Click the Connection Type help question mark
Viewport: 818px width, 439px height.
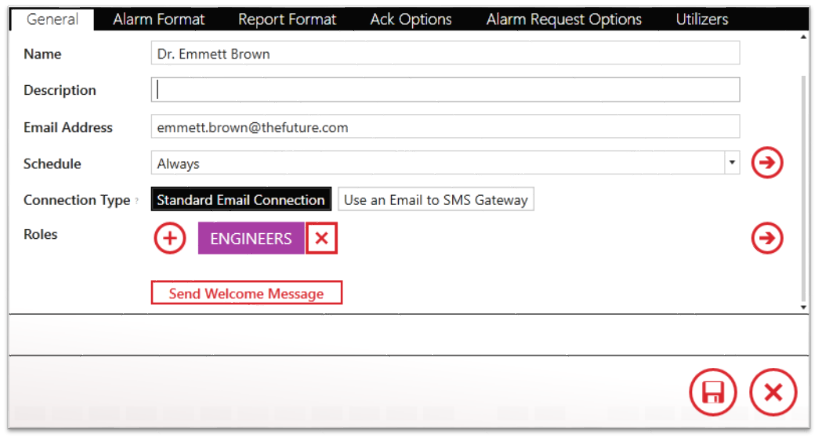click(x=137, y=200)
